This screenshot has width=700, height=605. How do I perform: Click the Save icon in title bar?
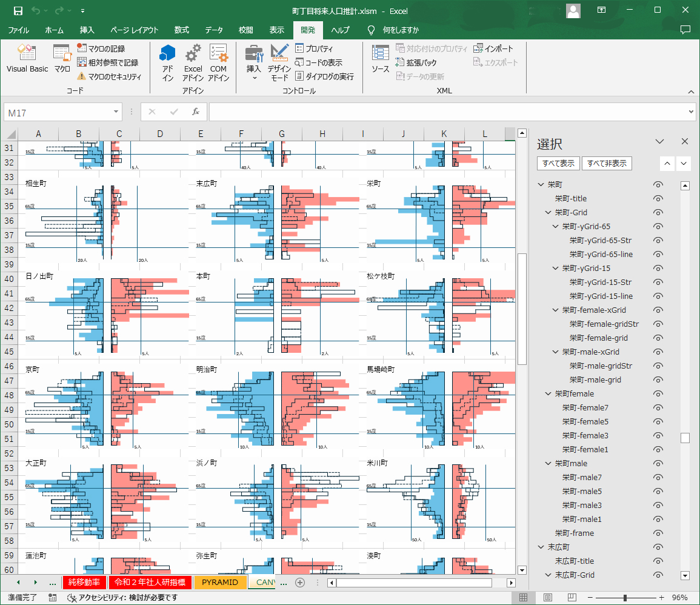pyautogui.click(x=18, y=11)
